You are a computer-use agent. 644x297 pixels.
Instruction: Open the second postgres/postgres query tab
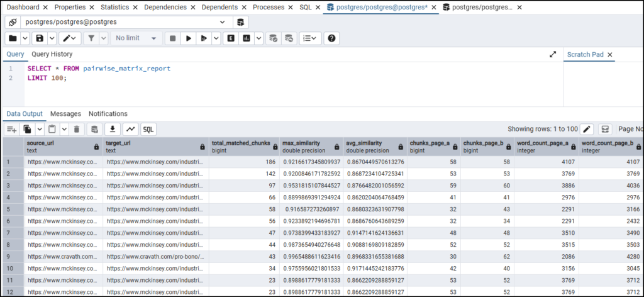(x=478, y=8)
